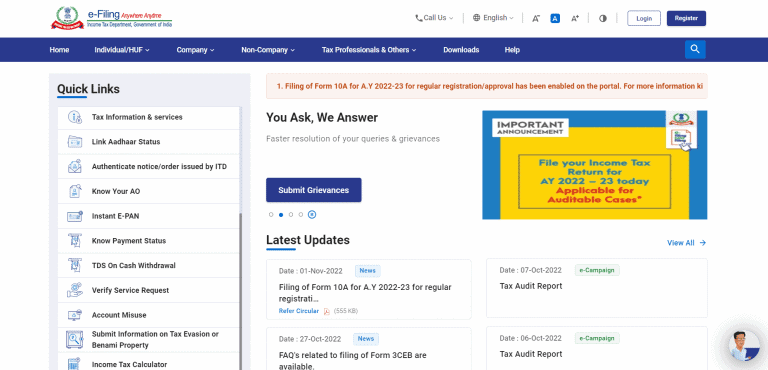Select the first carousel dot indicator
Image resolution: width=768 pixels, height=370 pixels.
click(271, 215)
